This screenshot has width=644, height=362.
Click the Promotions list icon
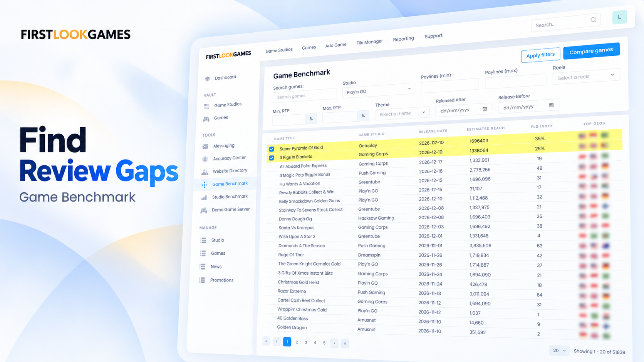202,280
